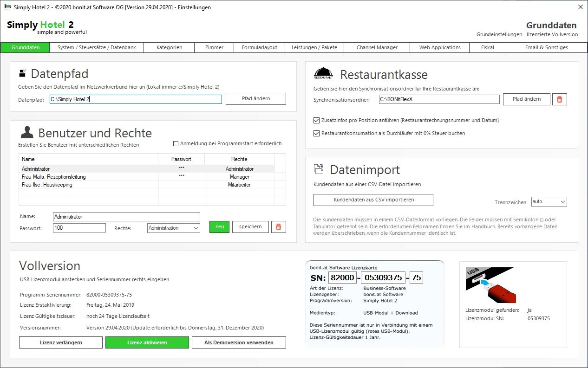Click the Datenimport section icon
588x368 pixels.
(x=319, y=169)
